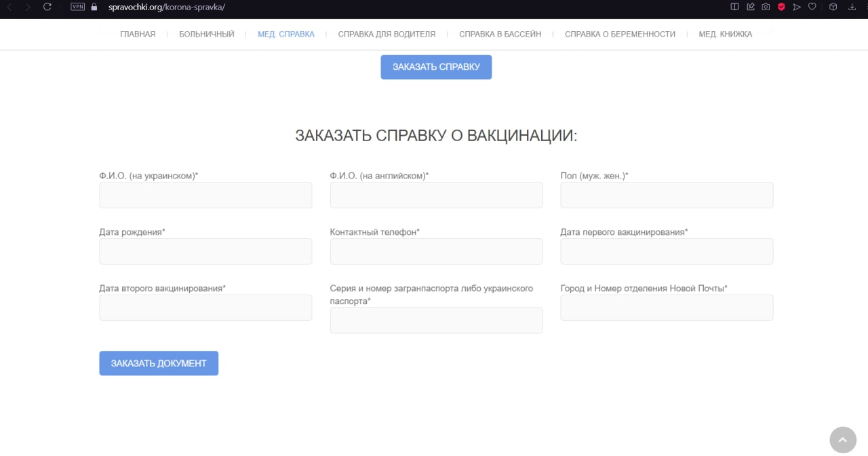
Task: Open the red shield ad blocker icon
Action: pyautogui.click(x=781, y=7)
